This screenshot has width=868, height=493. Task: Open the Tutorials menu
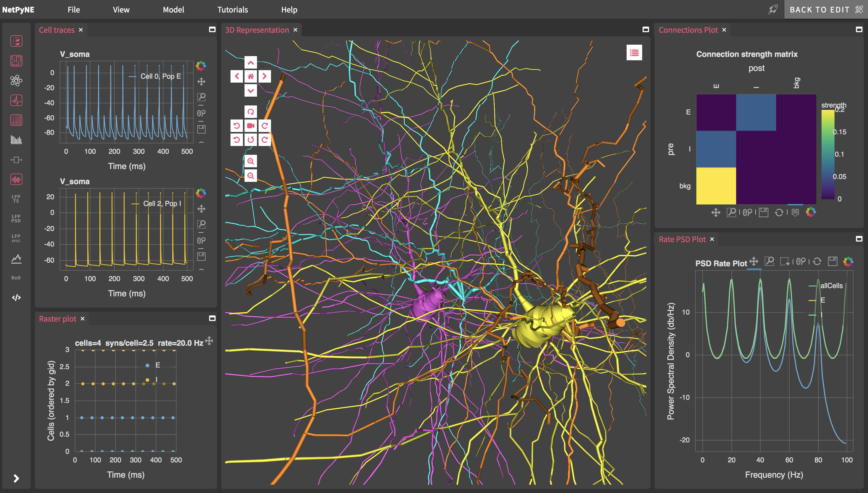pos(232,9)
